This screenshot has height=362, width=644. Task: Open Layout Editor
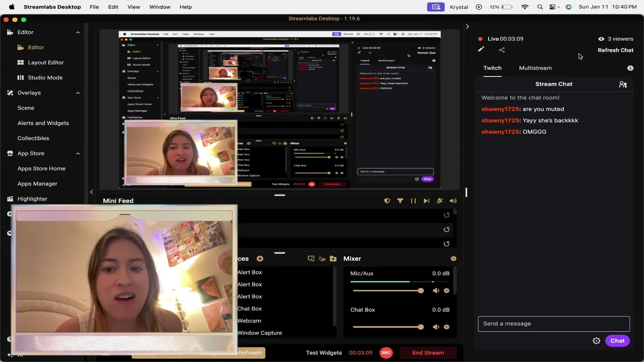pos(46,62)
